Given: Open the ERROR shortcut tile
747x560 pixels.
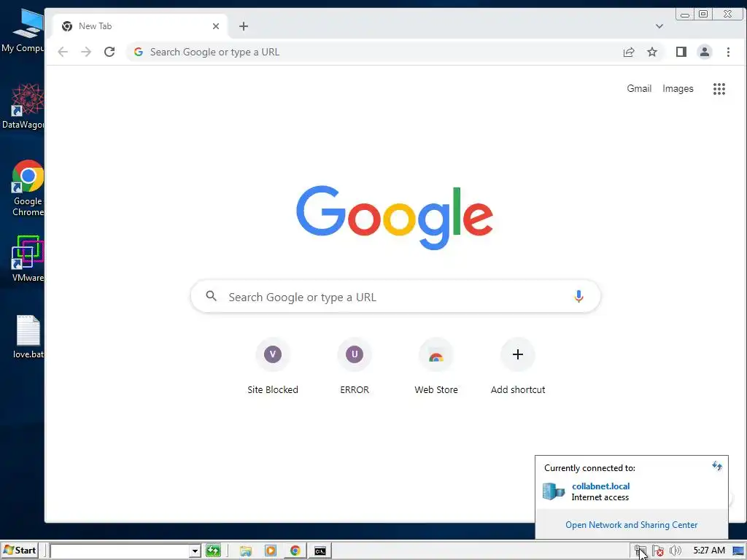Looking at the screenshot, I should click(355, 367).
